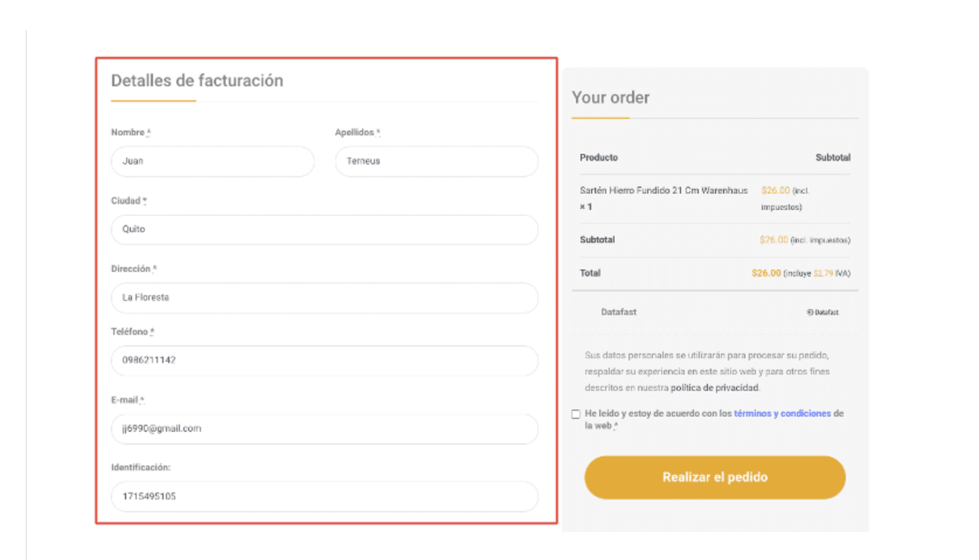
Task: Click the required asterisk next to E-mail
Action: point(142,398)
